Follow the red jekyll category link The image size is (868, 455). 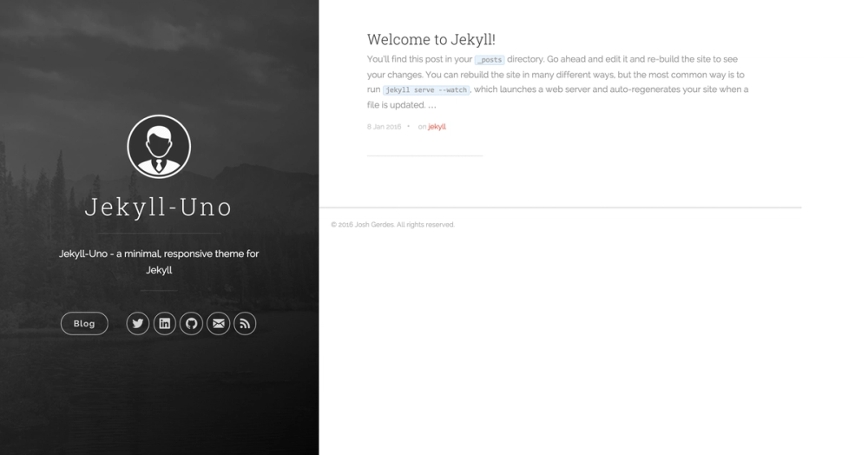coord(437,127)
